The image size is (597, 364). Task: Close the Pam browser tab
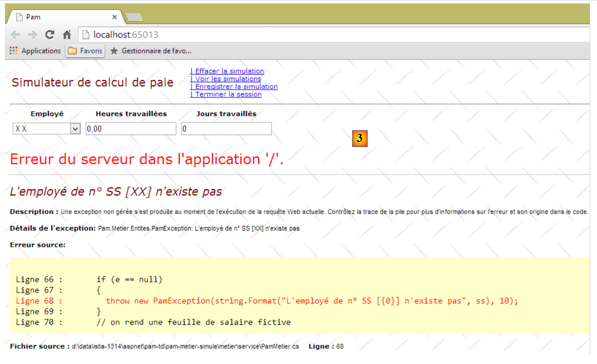(x=115, y=17)
